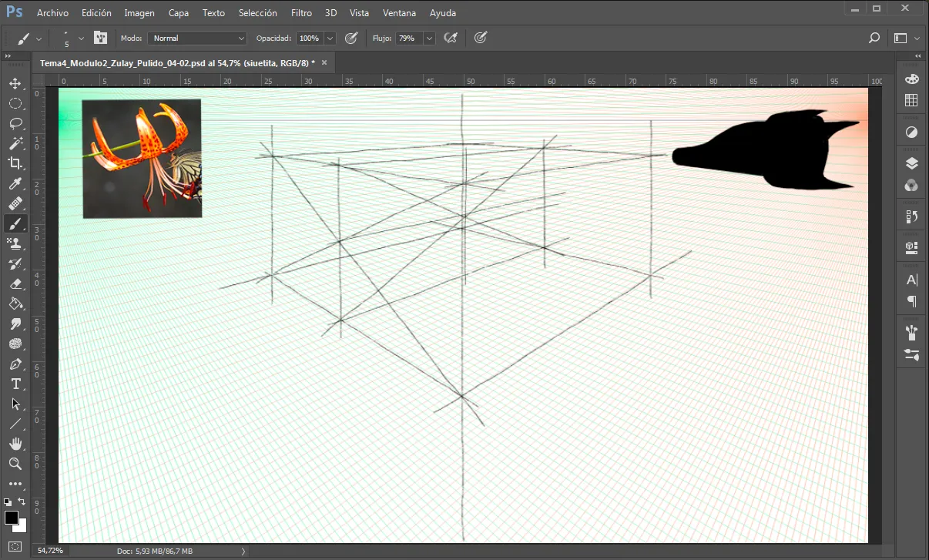The image size is (929, 560).
Task: Open the Capa menu
Action: 179,13
